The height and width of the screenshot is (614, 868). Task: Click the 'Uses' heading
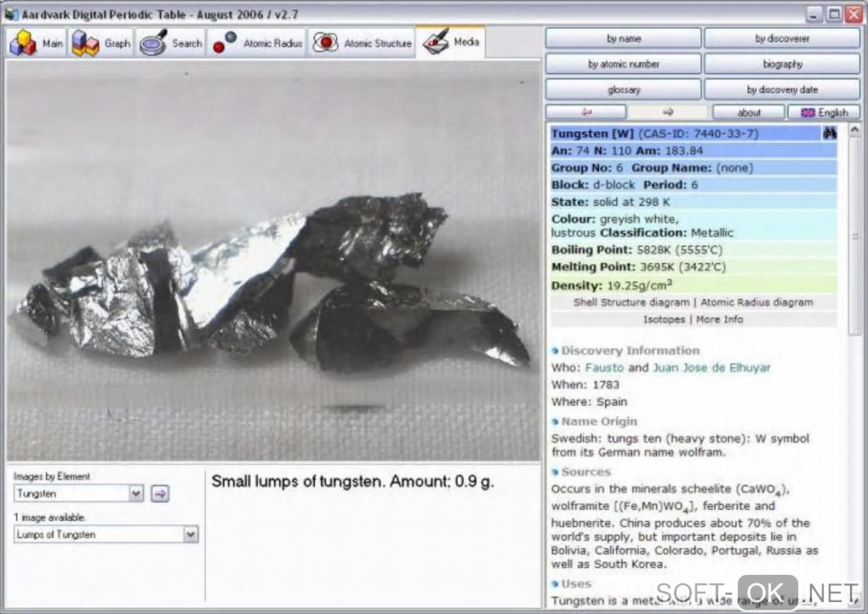[576, 583]
